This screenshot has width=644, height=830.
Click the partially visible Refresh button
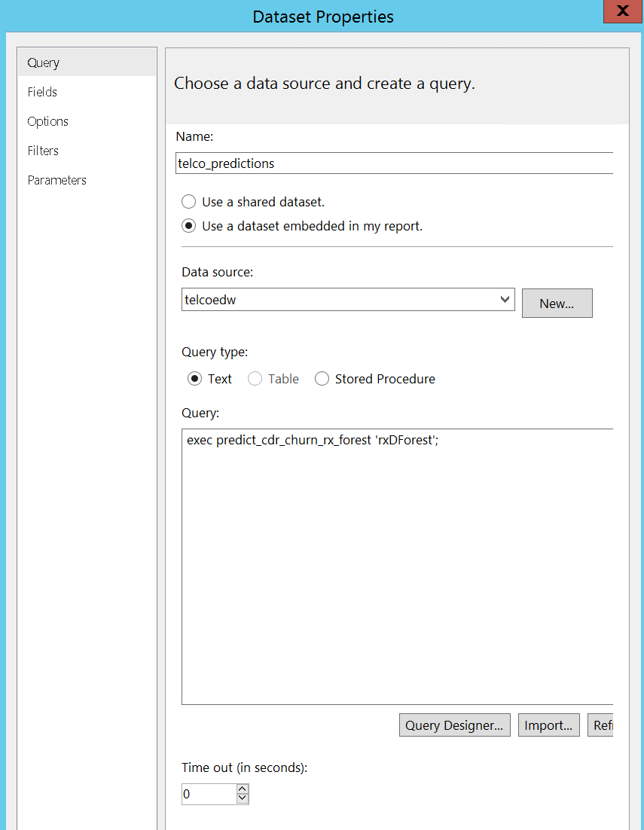click(601, 725)
